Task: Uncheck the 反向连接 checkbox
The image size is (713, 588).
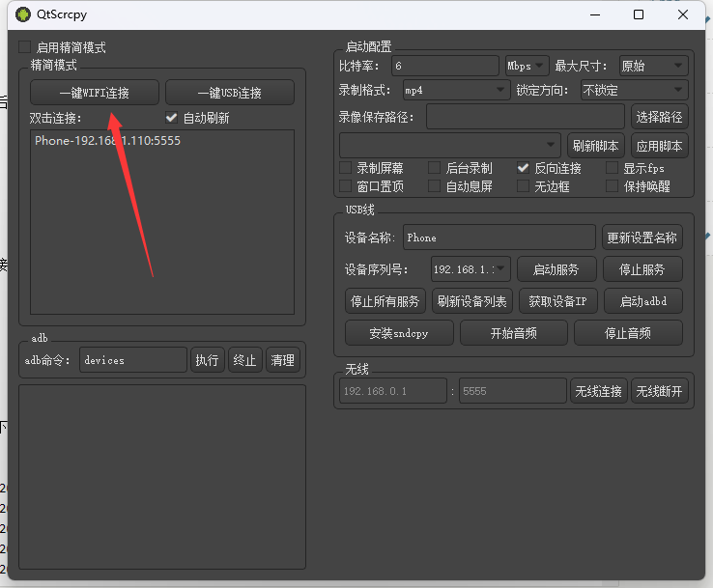Action: tap(523, 168)
